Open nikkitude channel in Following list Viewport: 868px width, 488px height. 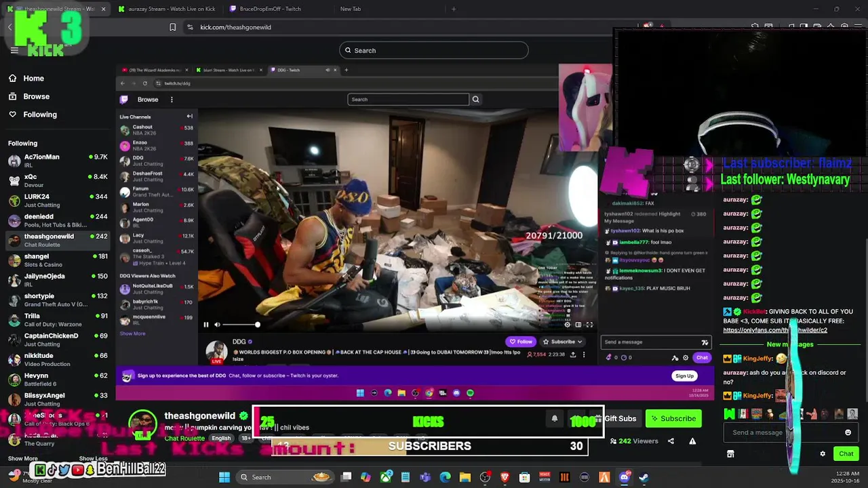pos(57,359)
